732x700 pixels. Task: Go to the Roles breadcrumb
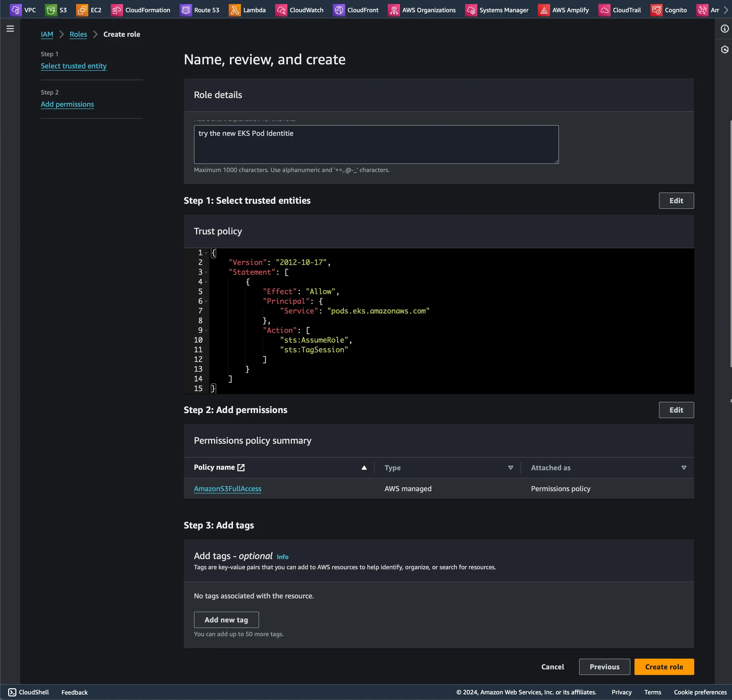pos(78,34)
